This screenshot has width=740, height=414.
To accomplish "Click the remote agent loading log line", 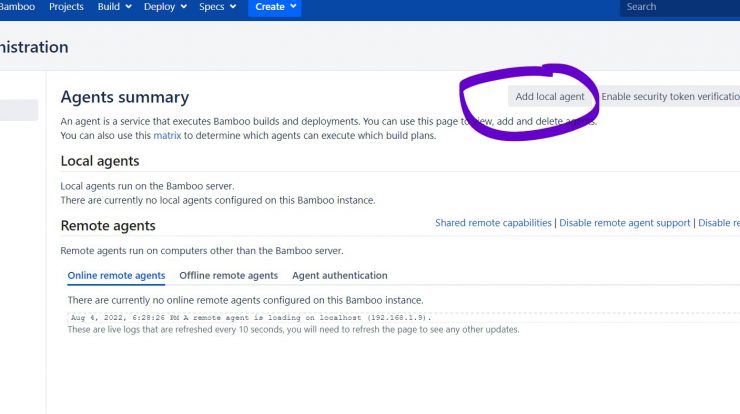I will click(251, 318).
